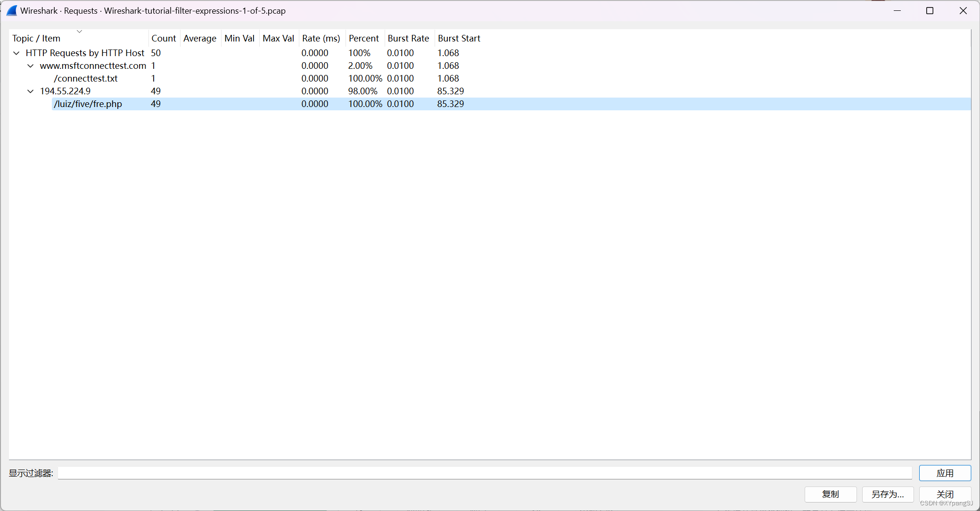Sort by the Min Val column header
Viewport: 980px width, 511px height.
pyautogui.click(x=240, y=39)
